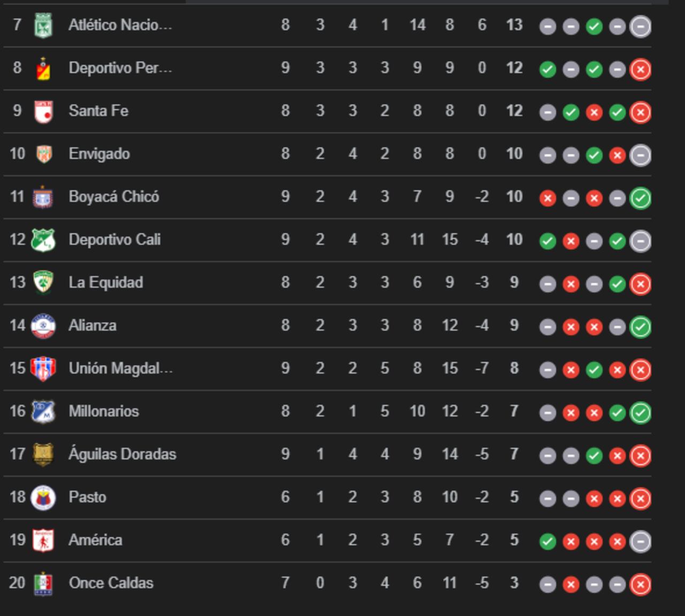Viewport: 685px width, 616px height.
Task: Open the América team name link
Action: click(95, 540)
